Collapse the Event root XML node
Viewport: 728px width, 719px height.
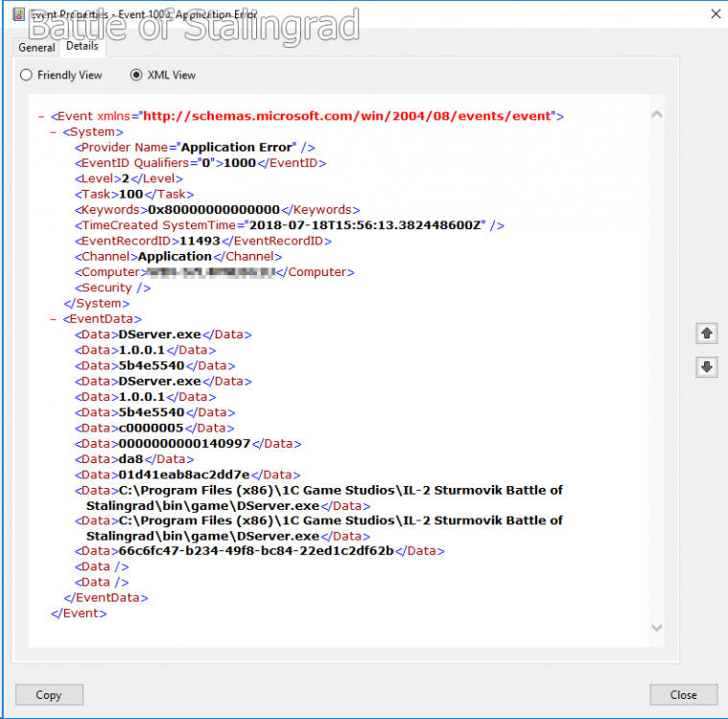coord(41,117)
